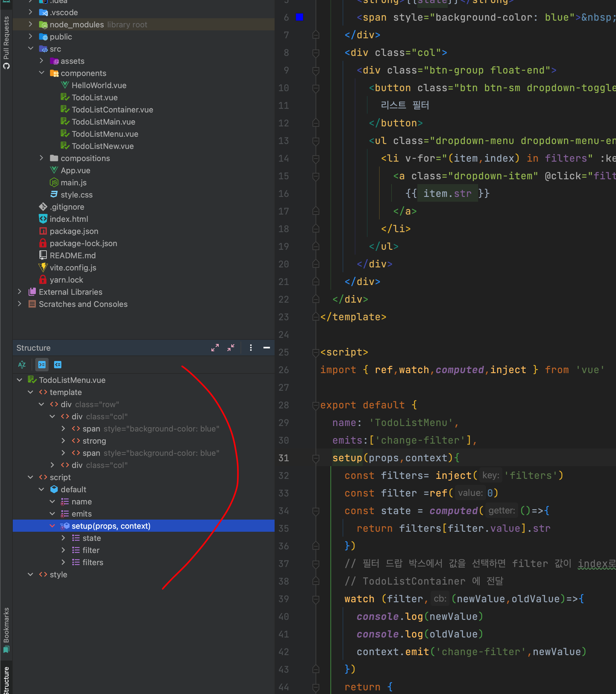Click the blue color swatch in line 6 gutter
The width and height of the screenshot is (616, 694).
point(299,17)
